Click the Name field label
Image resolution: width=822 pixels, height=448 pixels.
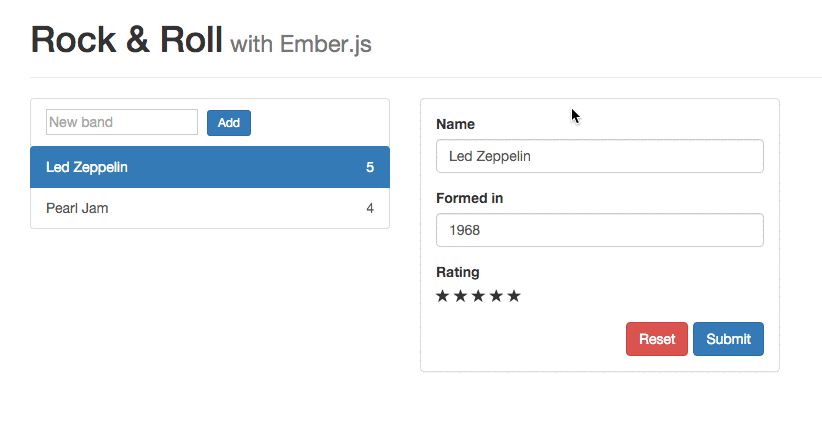[455, 124]
